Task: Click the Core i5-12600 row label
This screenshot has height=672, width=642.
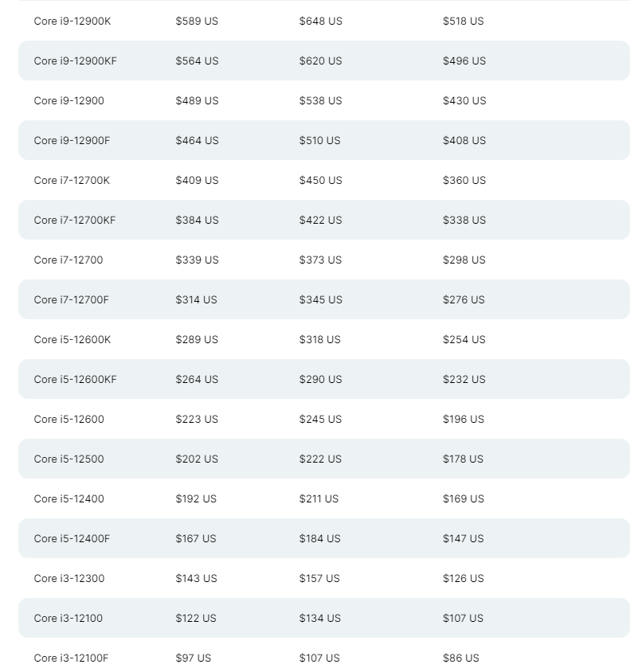Action: click(69, 420)
